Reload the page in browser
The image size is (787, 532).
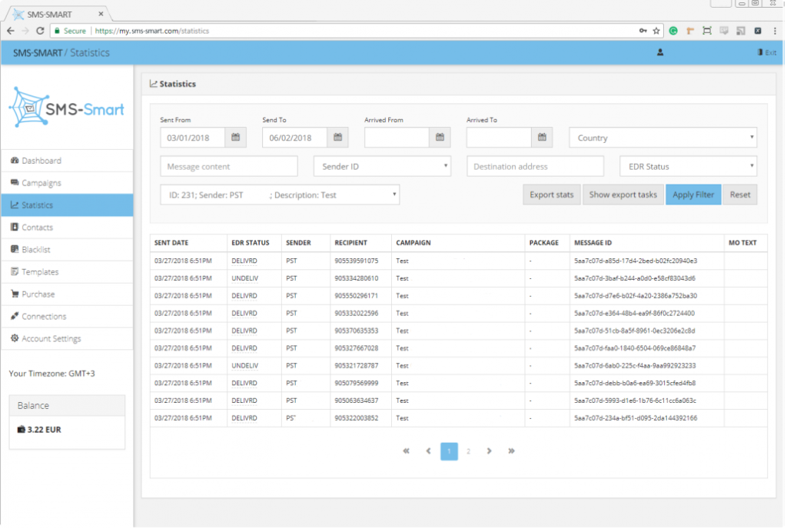(40, 31)
